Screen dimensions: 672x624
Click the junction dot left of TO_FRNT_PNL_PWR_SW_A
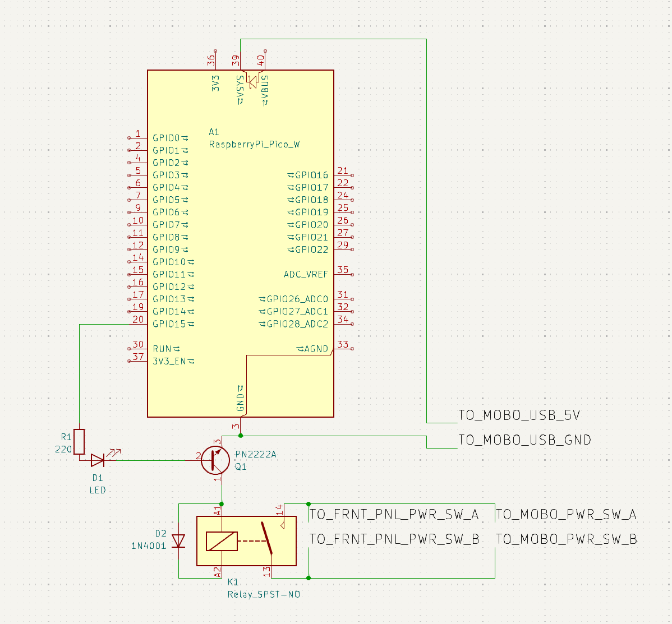pyautogui.click(x=309, y=504)
